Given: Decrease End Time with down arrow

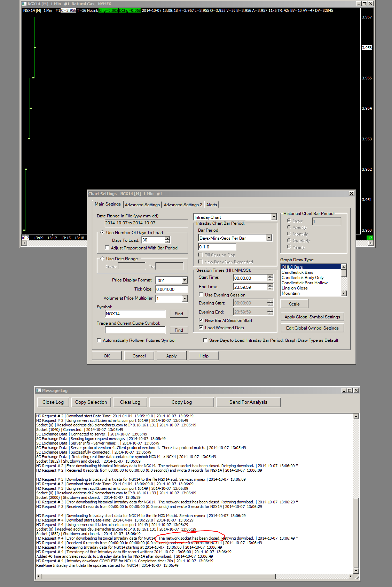Looking at the screenshot, I should tap(270, 289).
